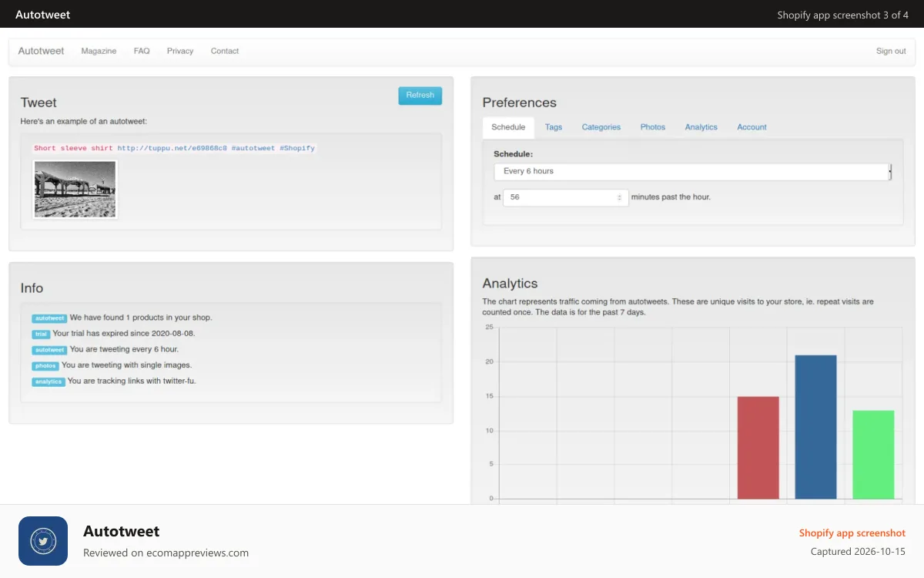The height and width of the screenshot is (578, 924).
Task: Click the autotweet badge beside products found
Action: 49,318
